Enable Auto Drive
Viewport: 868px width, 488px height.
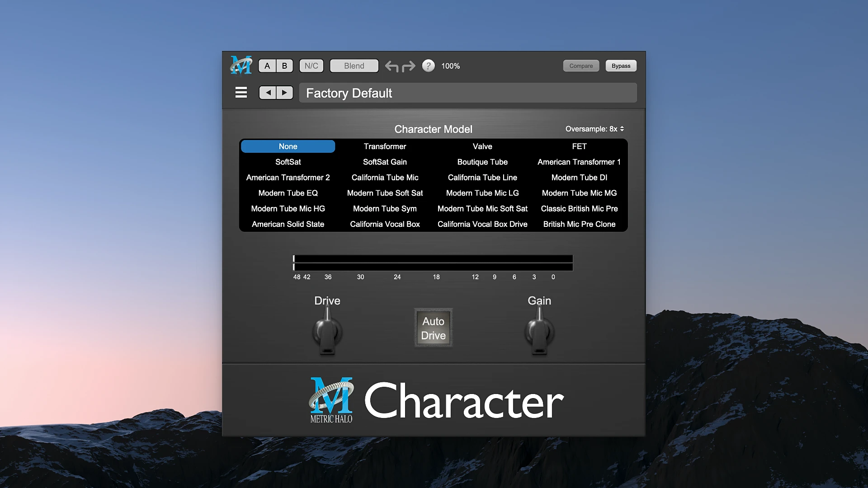[x=433, y=328]
